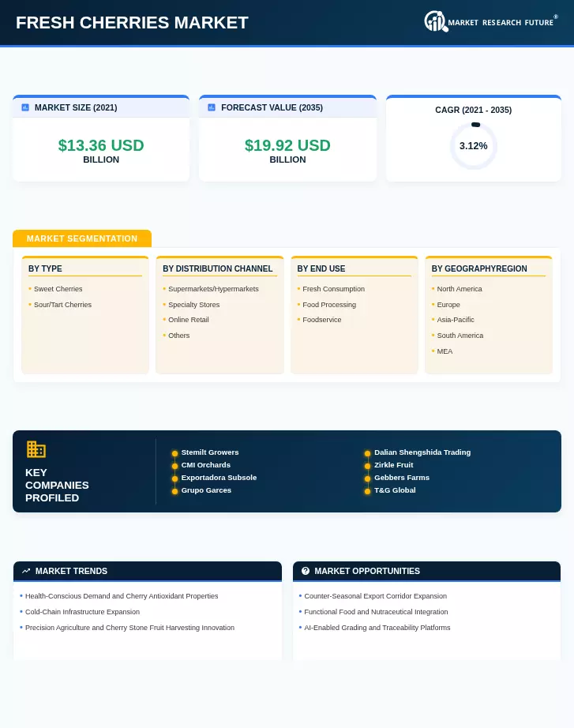Viewport: 574px width, 728px height.
Task: Click the By Distribution Channel heading
Action: point(217,268)
